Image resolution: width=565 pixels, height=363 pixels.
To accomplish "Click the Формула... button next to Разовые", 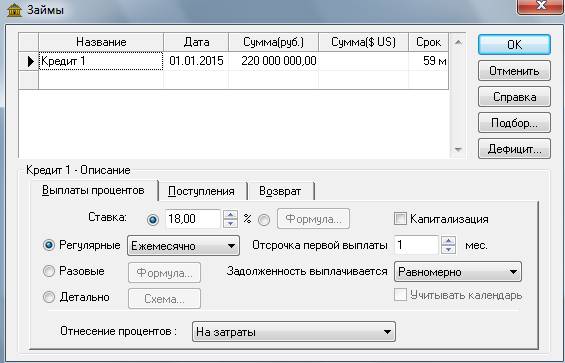I will click(x=164, y=273).
